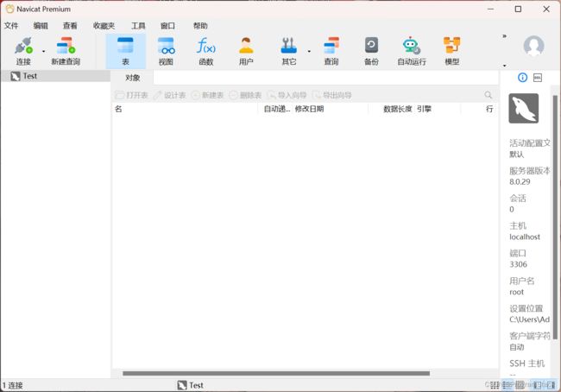The height and width of the screenshot is (392, 561).
Task: Toggle the right info pane icon
Action: [x=551, y=385]
